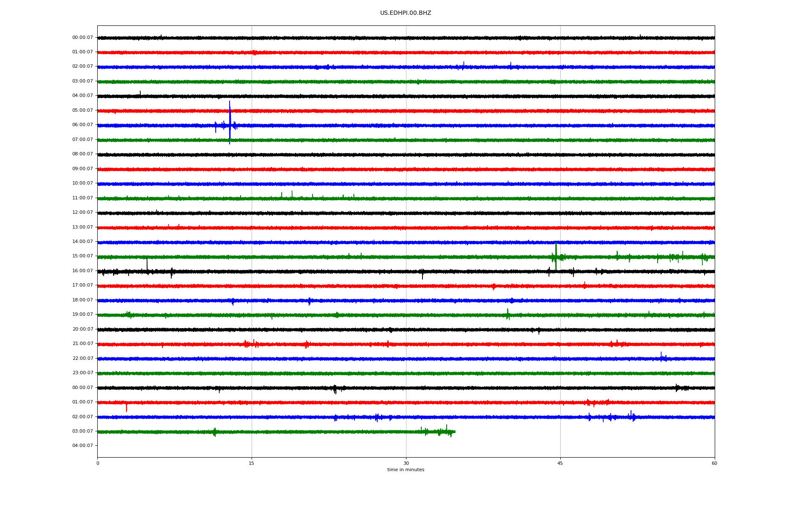Click the 30 tick on the x-axis
The image size is (812, 508).
[x=406, y=463]
